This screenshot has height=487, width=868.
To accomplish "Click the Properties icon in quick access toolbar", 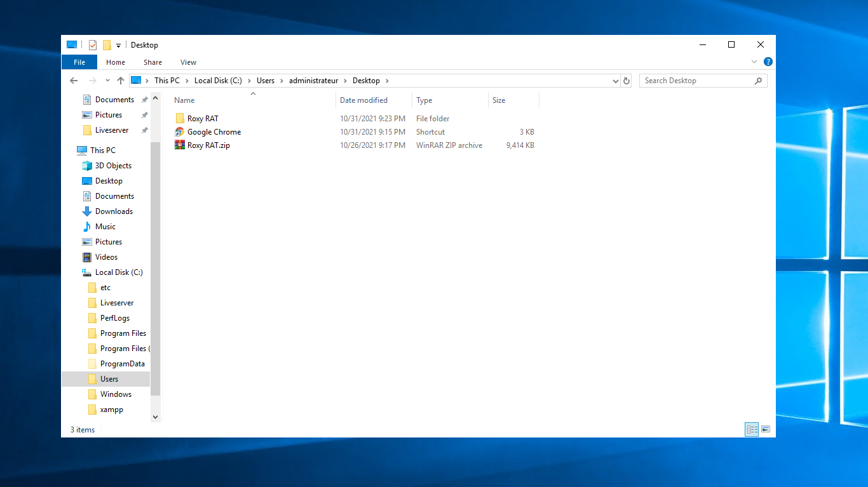I will tap(93, 45).
